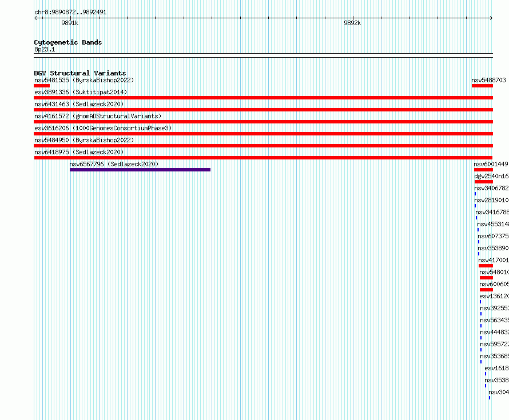Click the red bar under esv3891336
The width and height of the screenshot is (509, 420).
pyautogui.click(x=264, y=98)
